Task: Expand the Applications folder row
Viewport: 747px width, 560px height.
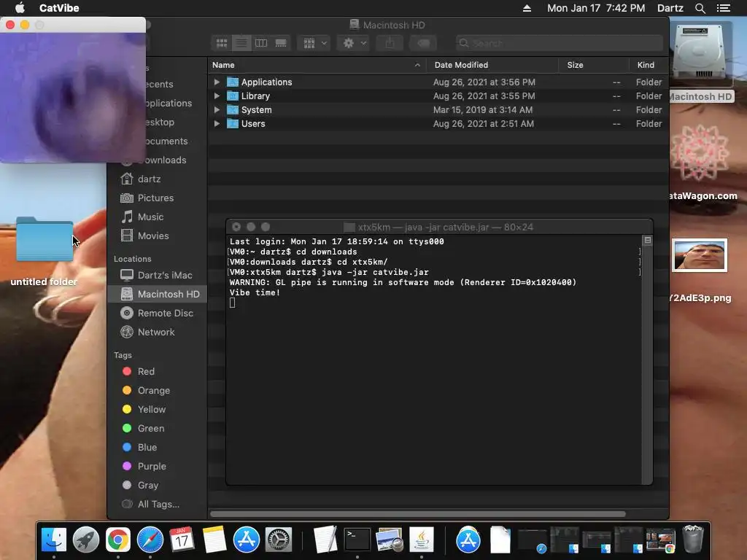Action: click(x=217, y=82)
